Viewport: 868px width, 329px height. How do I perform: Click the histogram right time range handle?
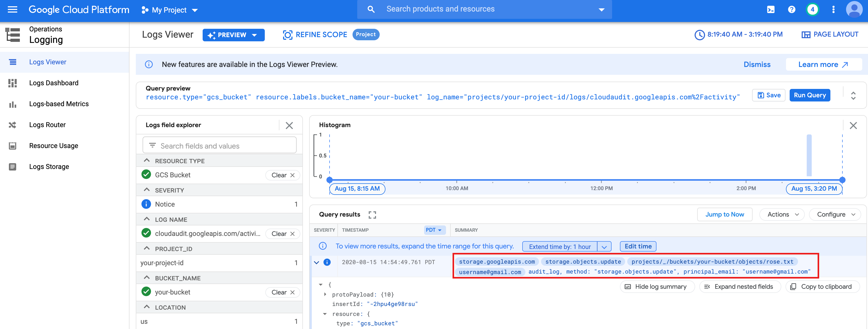point(842,180)
